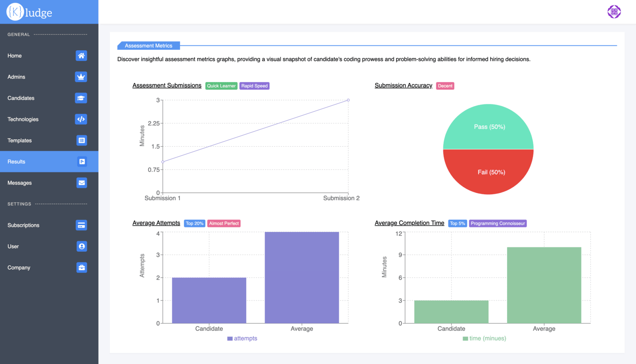Click the Submission 1 data point

(x=163, y=162)
